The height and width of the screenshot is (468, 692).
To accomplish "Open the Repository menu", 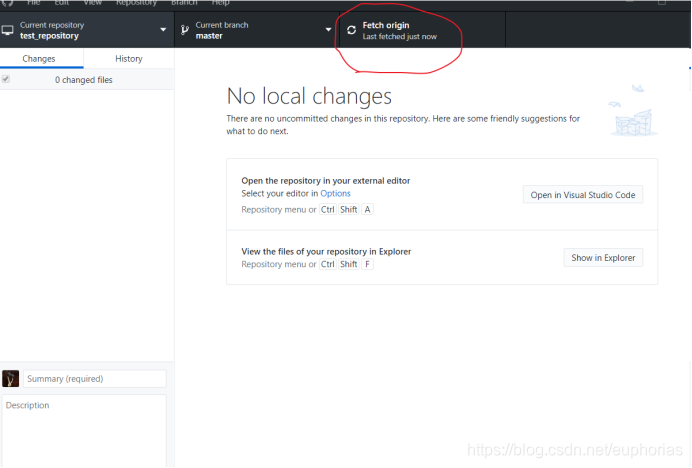I will pyautogui.click(x=136, y=3).
